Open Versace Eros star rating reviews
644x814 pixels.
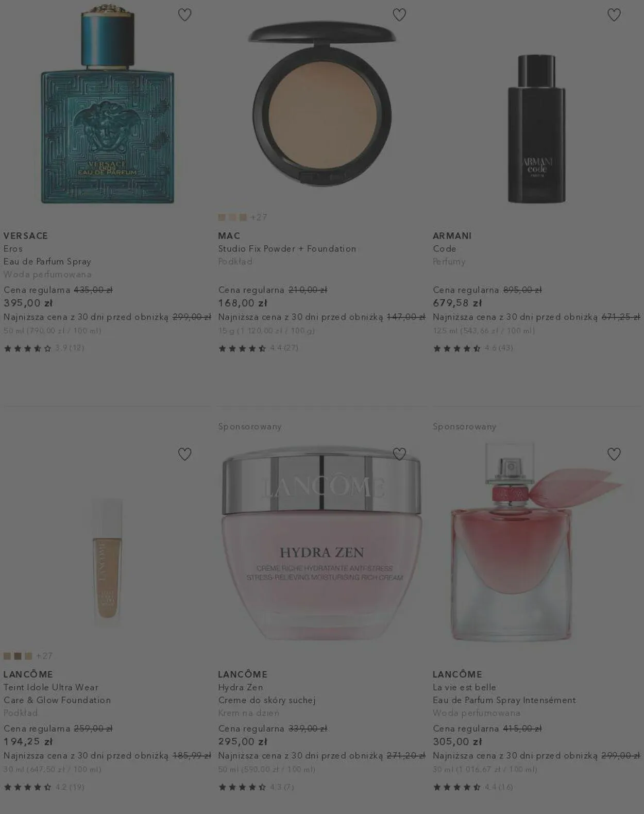click(x=44, y=348)
